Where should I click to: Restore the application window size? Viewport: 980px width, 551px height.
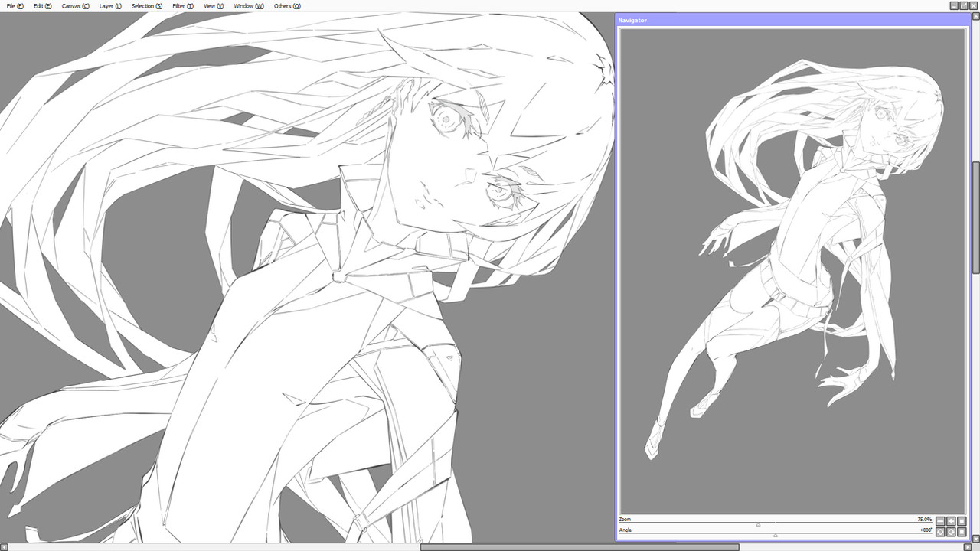point(964,5)
